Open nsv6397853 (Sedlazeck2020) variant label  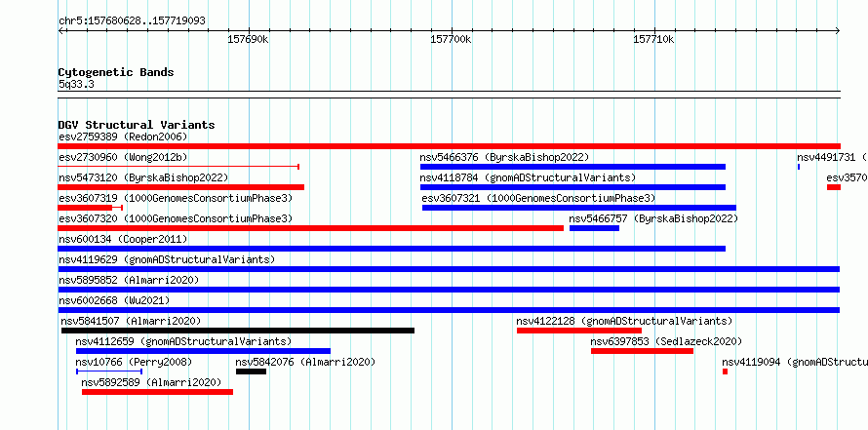point(666,341)
